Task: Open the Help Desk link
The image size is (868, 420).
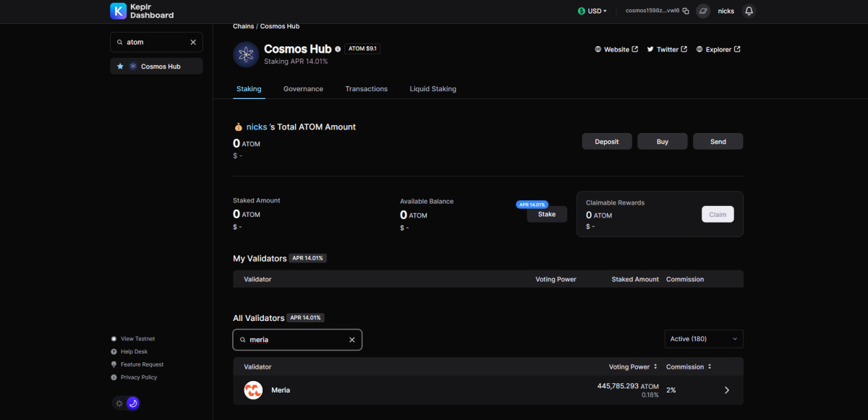Action: pos(134,352)
